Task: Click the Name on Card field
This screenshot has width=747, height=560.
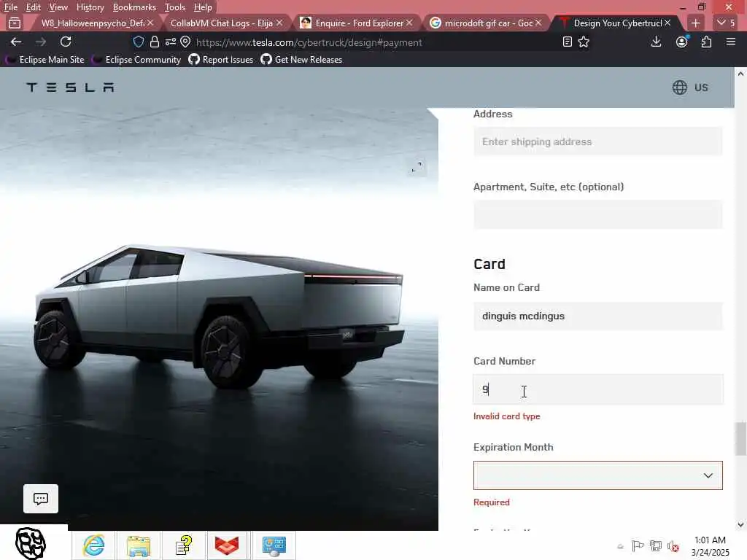Action: [x=598, y=316]
